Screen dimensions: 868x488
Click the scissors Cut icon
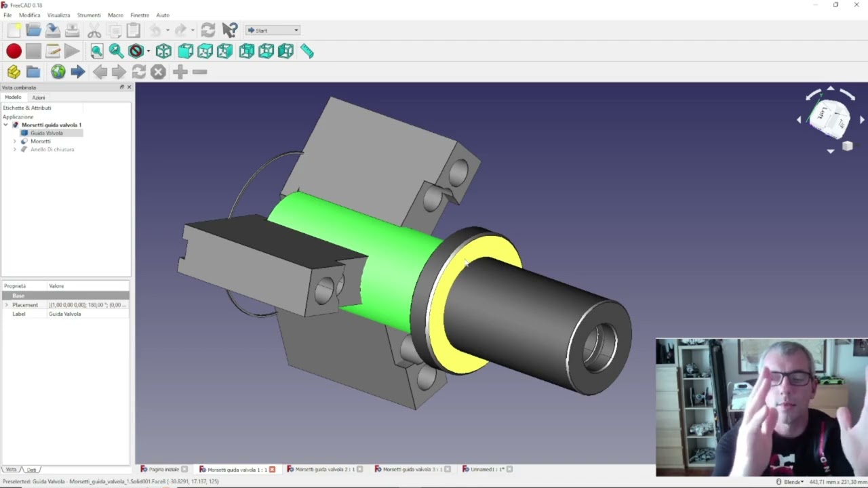tap(94, 30)
